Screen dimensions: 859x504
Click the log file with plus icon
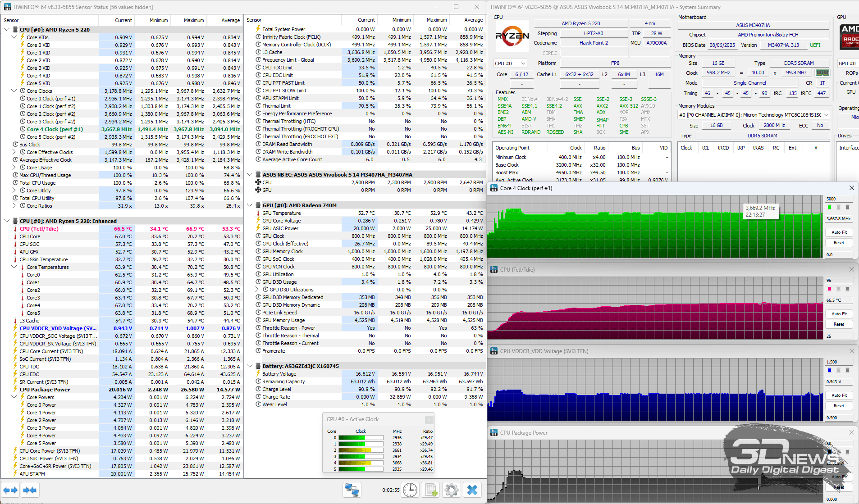[x=431, y=490]
